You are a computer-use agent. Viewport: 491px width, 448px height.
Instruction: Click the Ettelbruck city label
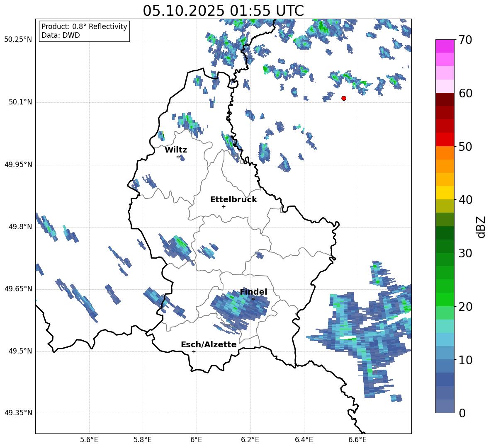(233, 200)
